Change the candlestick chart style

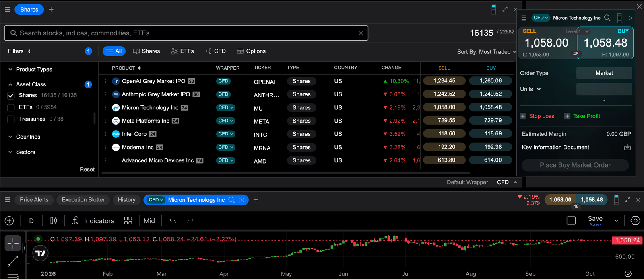54,221
